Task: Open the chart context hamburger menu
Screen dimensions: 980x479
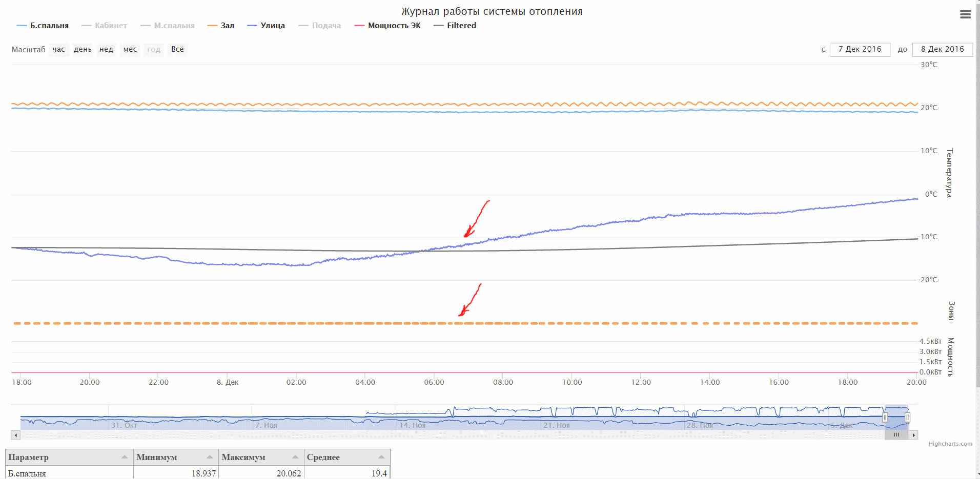Action: [965, 14]
